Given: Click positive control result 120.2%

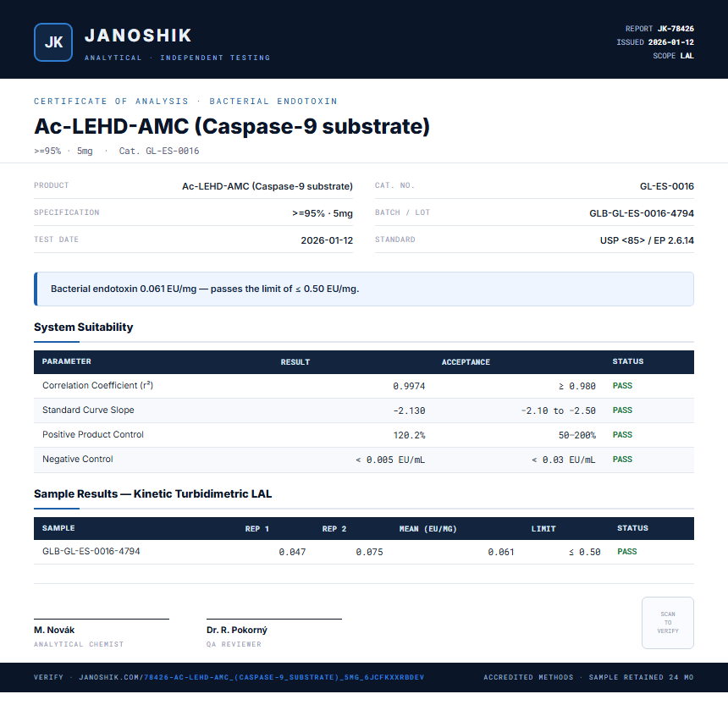Looking at the screenshot, I should [x=409, y=436].
